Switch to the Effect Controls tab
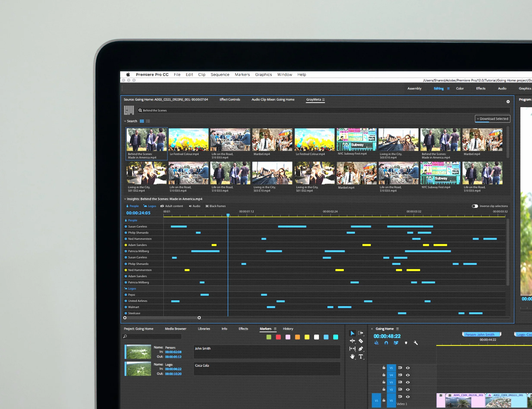 (x=230, y=100)
